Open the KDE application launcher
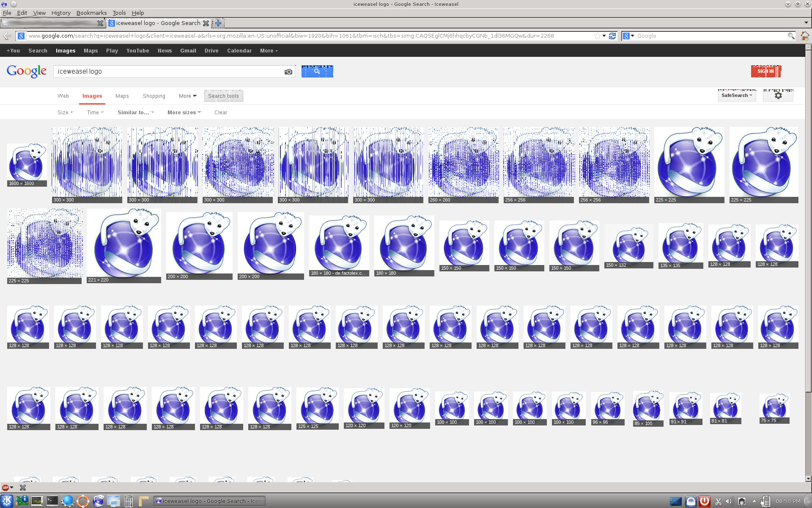This screenshot has height=508, width=812. [7, 501]
